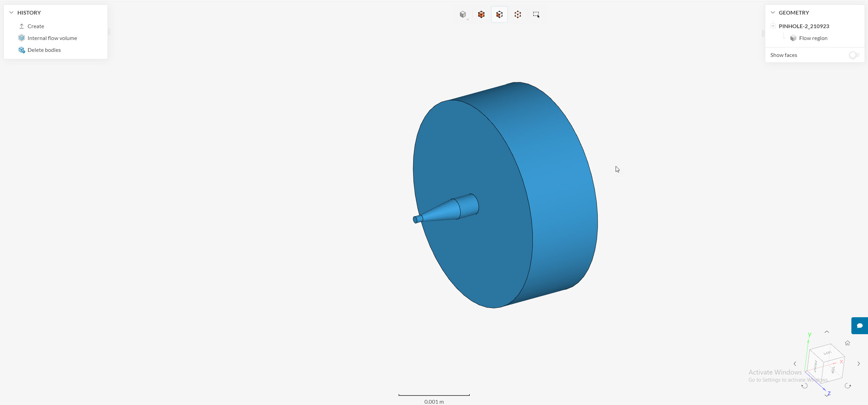Rotate view up with the arrow
Screen dimensions: 868x405
point(827,332)
